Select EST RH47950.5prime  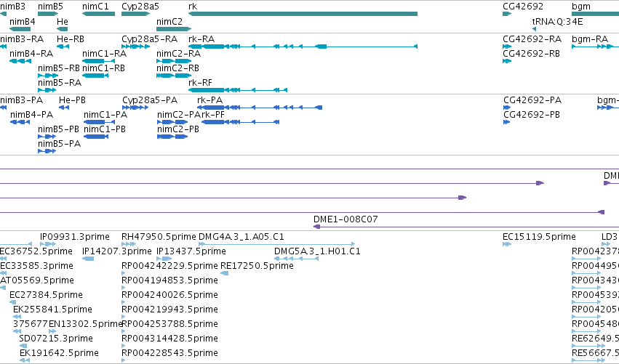(x=159, y=237)
